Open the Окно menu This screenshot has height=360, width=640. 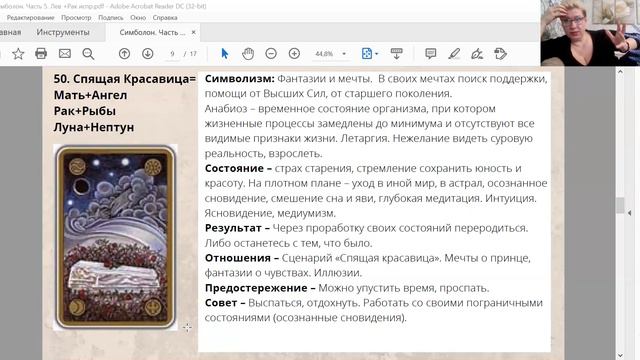click(138, 18)
